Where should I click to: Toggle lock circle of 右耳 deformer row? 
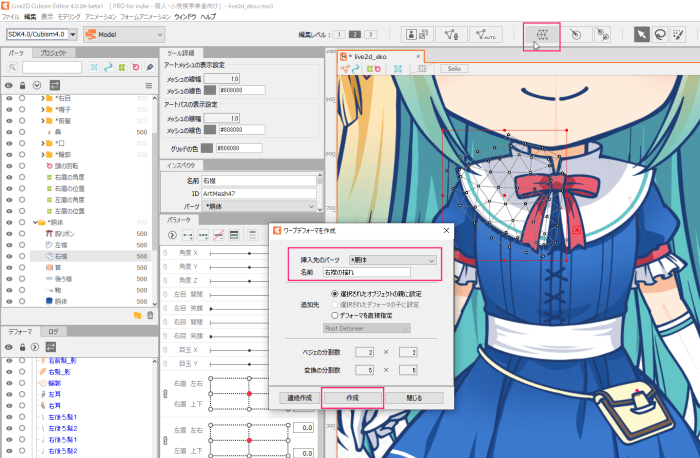pyautogui.click(x=22, y=405)
